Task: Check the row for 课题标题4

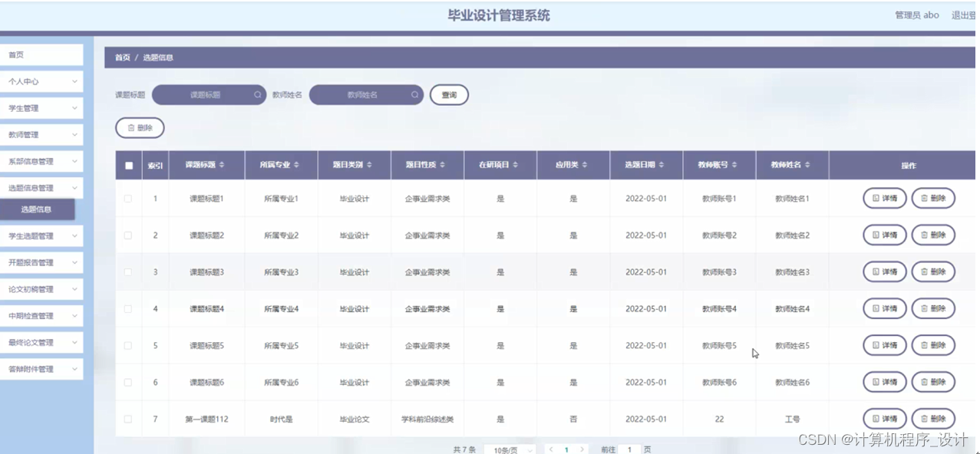Action: pyautogui.click(x=128, y=309)
